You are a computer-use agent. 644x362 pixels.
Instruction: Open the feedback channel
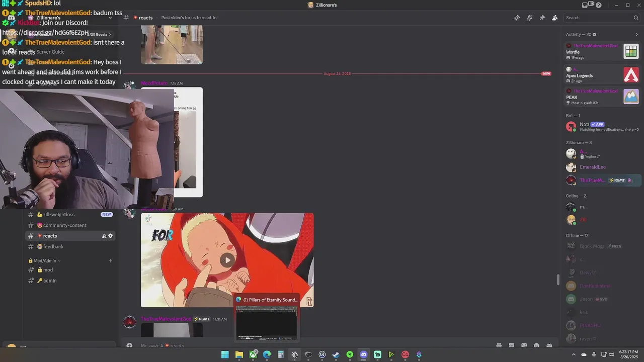pyautogui.click(x=70, y=246)
